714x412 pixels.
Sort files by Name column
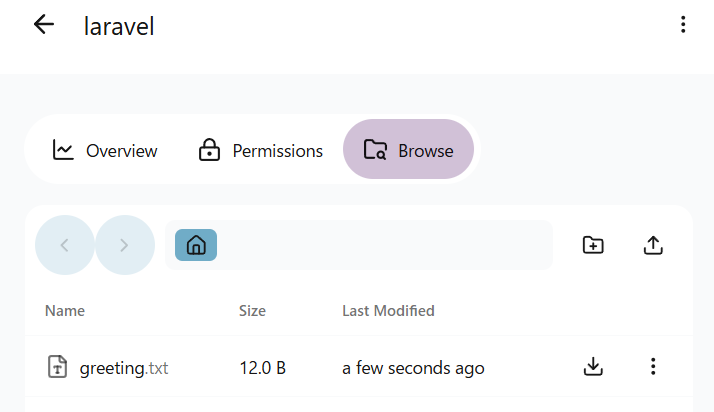(x=65, y=311)
